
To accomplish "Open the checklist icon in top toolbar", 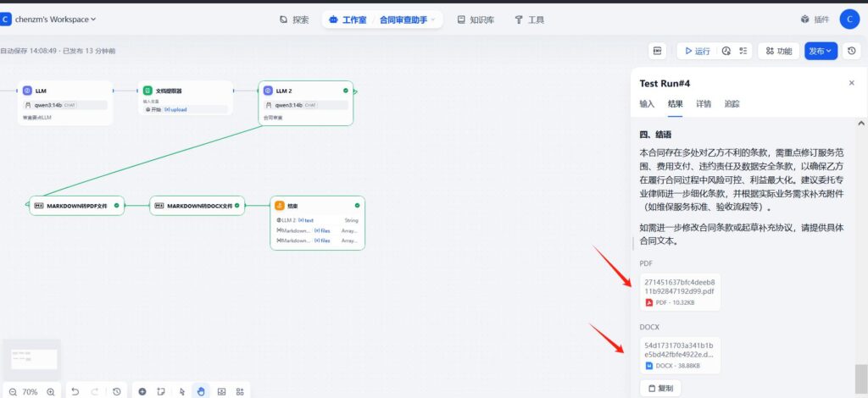I will pyautogui.click(x=743, y=51).
